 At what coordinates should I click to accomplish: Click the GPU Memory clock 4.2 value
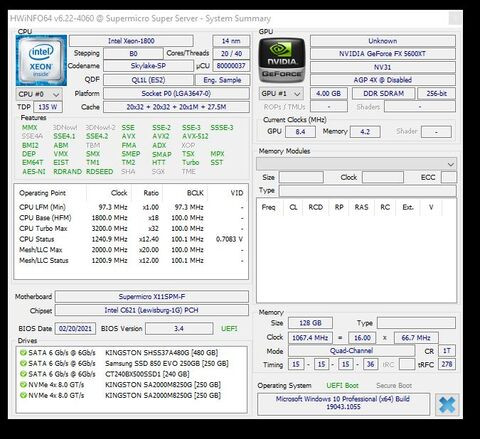click(365, 132)
